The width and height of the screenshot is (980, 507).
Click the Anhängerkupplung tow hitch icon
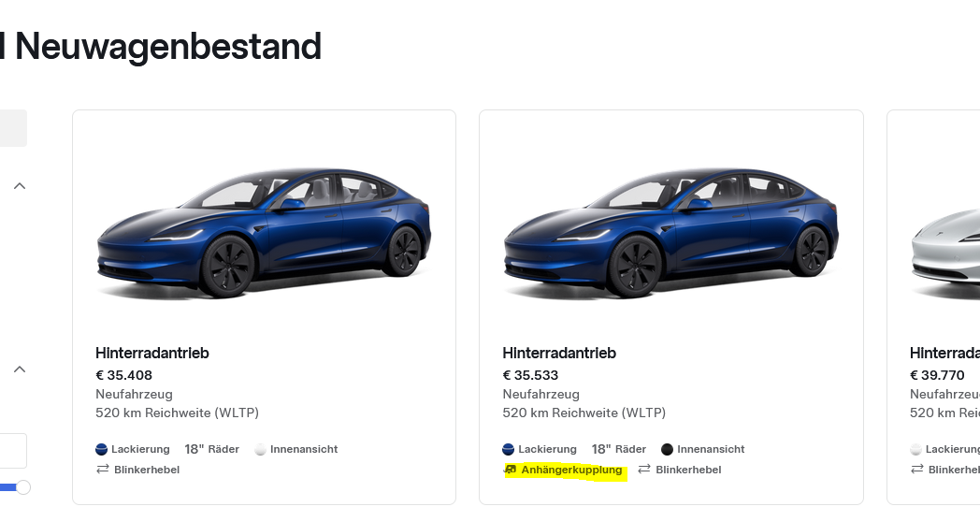click(511, 470)
